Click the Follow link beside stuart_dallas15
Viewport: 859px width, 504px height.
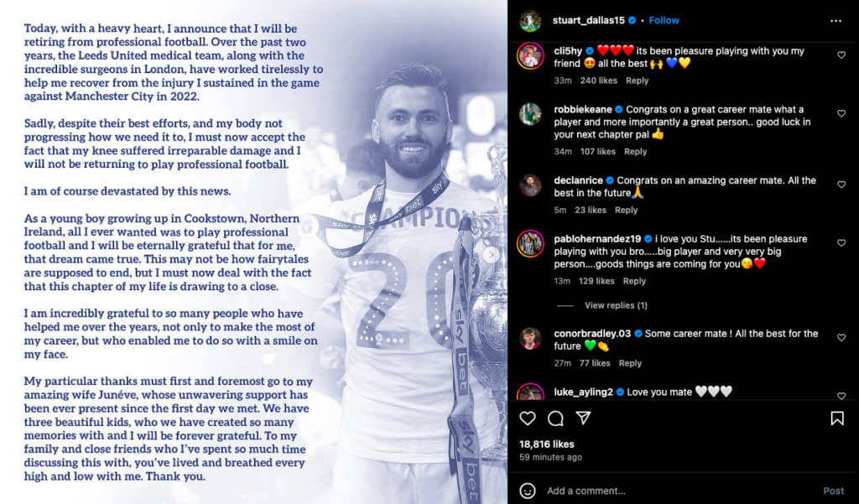pos(664,20)
